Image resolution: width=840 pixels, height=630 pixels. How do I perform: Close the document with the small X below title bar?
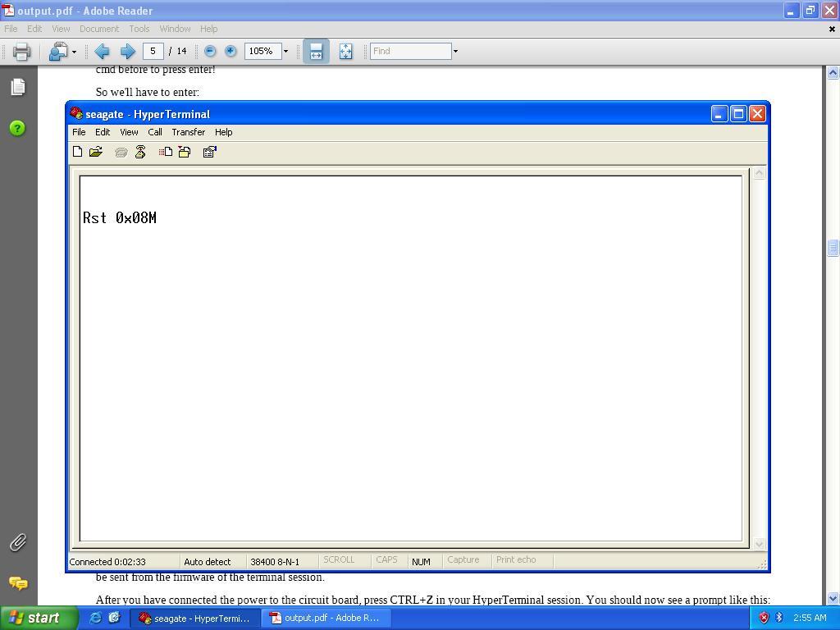click(x=832, y=29)
